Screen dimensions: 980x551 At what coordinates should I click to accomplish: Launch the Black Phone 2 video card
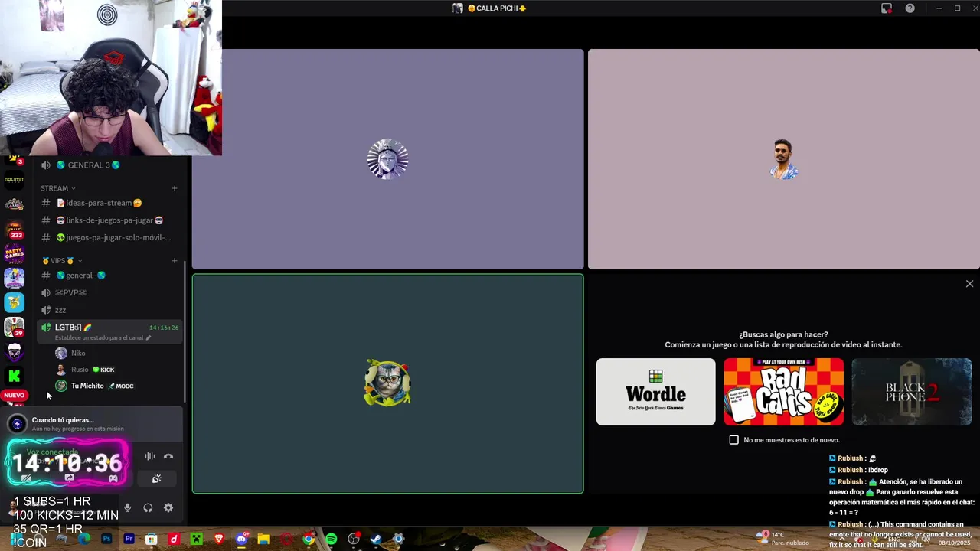(912, 392)
